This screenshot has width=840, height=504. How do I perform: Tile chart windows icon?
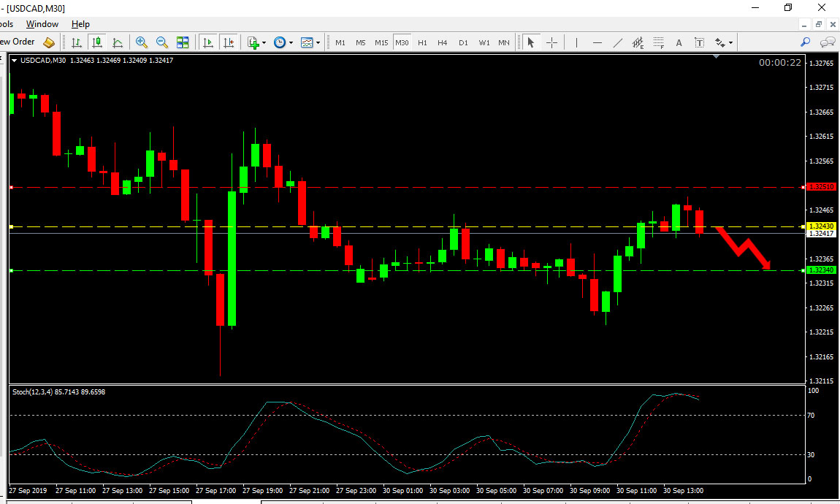point(183,42)
